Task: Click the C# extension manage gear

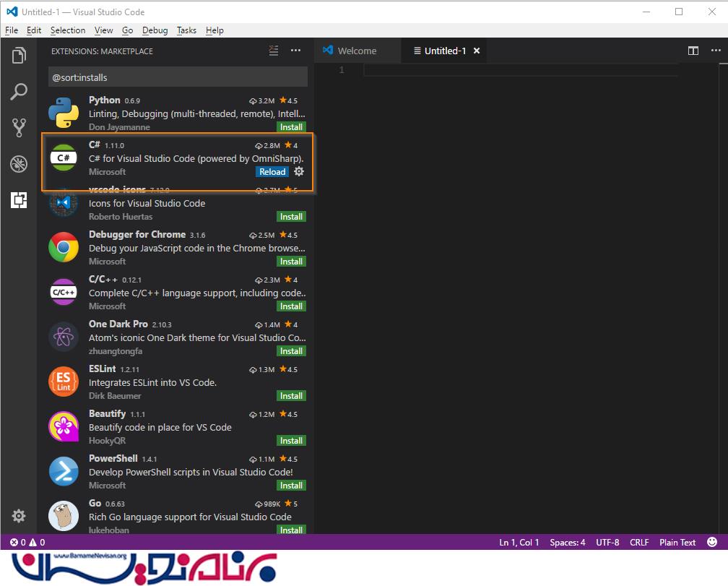Action: point(299,171)
